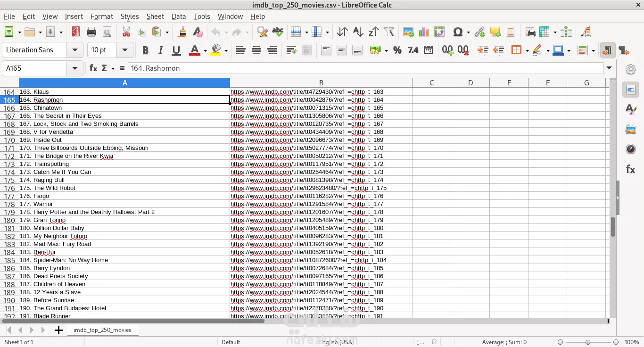Toggle Center Horizontally alignment
Screen dimensions: 644x347
point(256,50)
